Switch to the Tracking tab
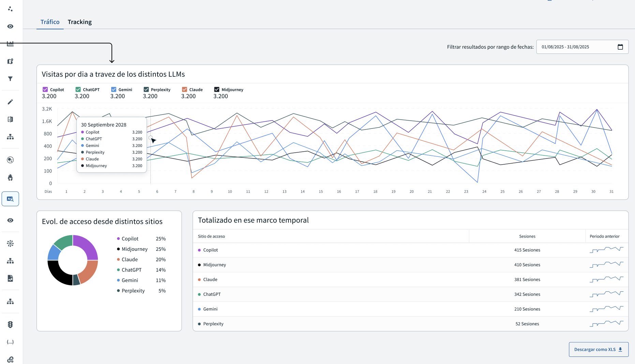 click(x=79, y=22)
